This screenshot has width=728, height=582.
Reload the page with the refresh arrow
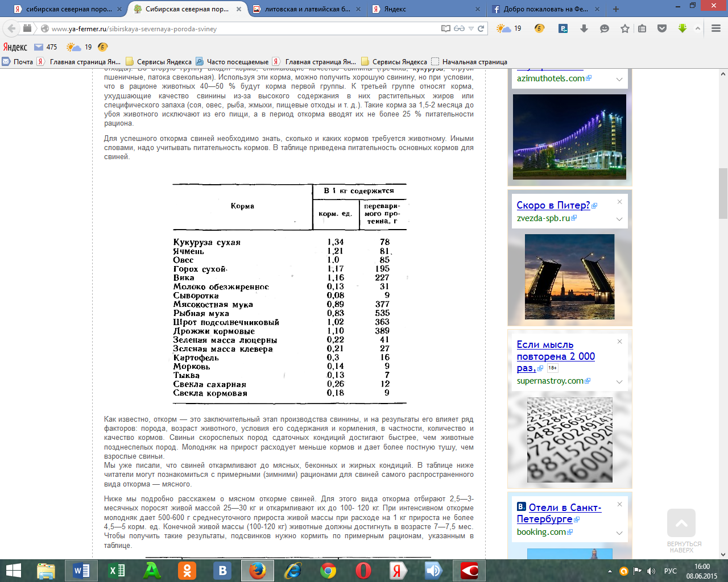(481, 28)
